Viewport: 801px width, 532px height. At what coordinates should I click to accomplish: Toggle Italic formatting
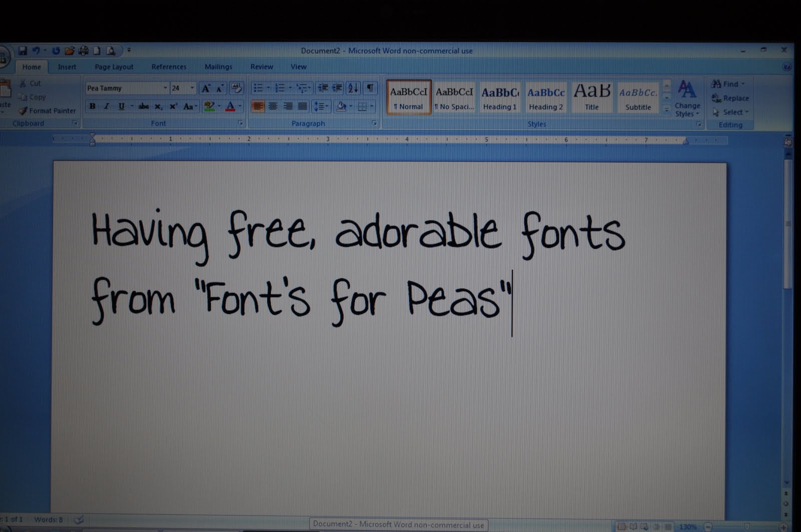pos(107,106)
